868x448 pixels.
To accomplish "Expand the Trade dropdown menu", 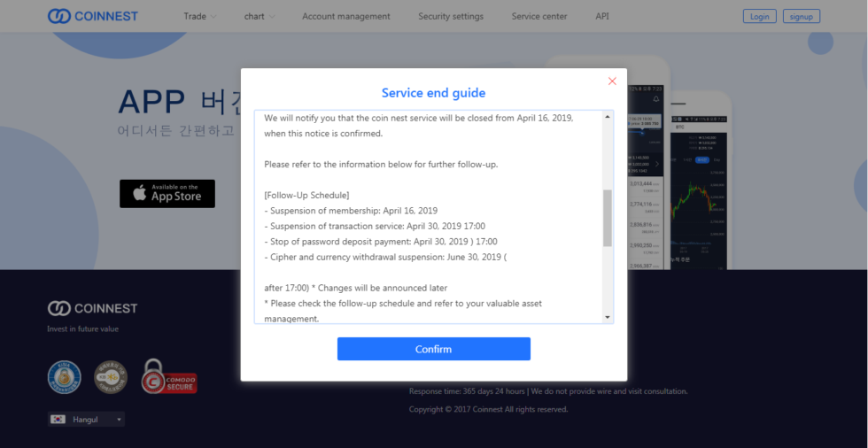I will [199, 17].
